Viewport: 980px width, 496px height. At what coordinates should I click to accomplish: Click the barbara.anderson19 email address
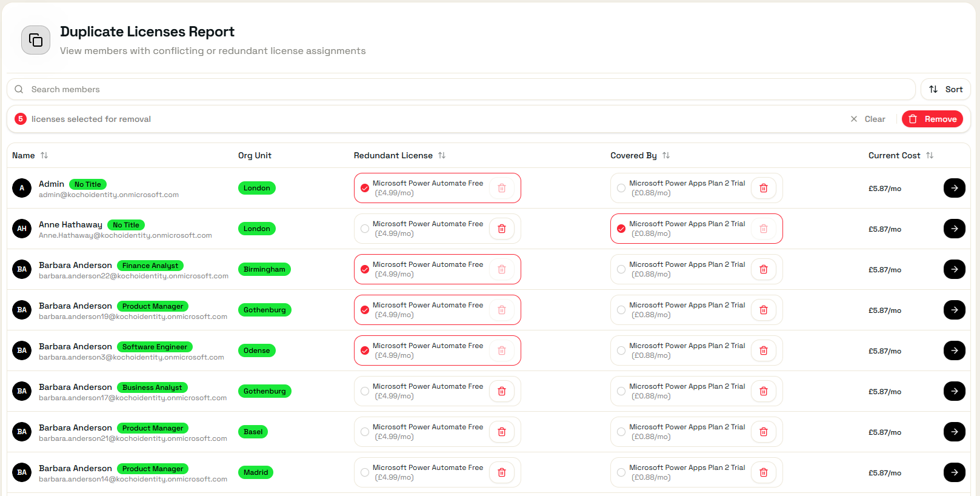point(133,317)
